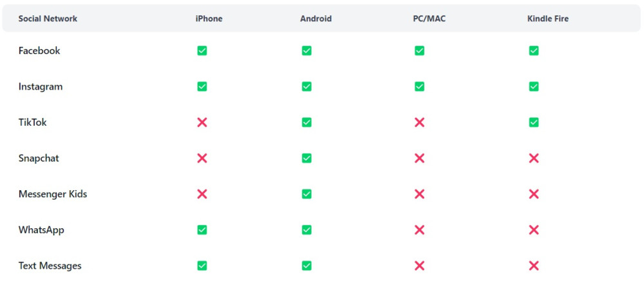Click the Instagram Android green checkbox

307,86
